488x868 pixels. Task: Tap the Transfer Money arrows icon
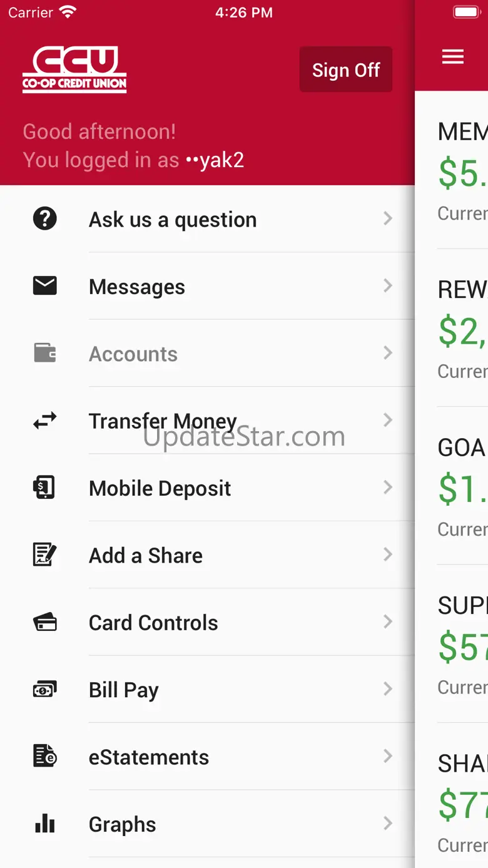(x=45, y=421)
